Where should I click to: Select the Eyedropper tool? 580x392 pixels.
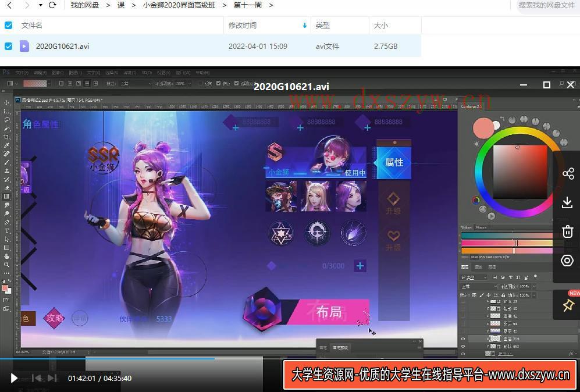point(6,145)
